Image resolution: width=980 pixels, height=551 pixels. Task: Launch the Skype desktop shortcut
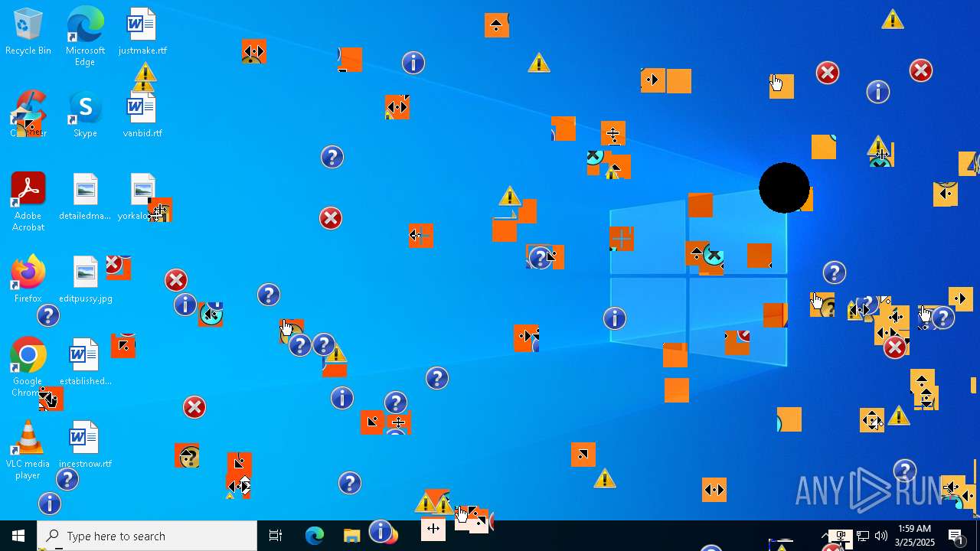pyautogui.click(x=85, y=115)
